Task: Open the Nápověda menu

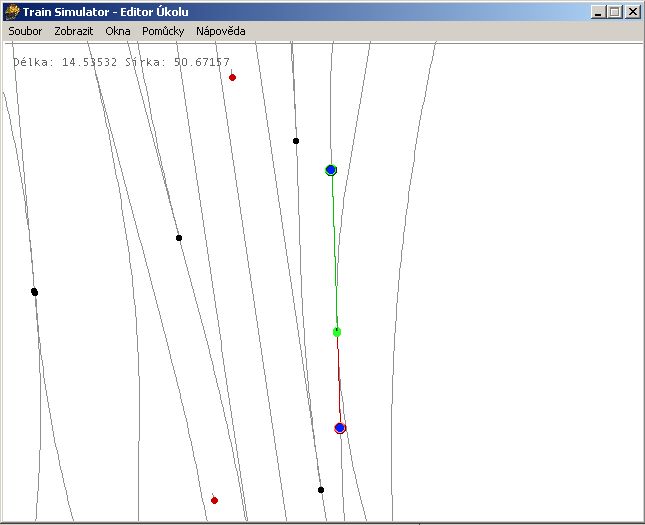Action: pos(220,31)
